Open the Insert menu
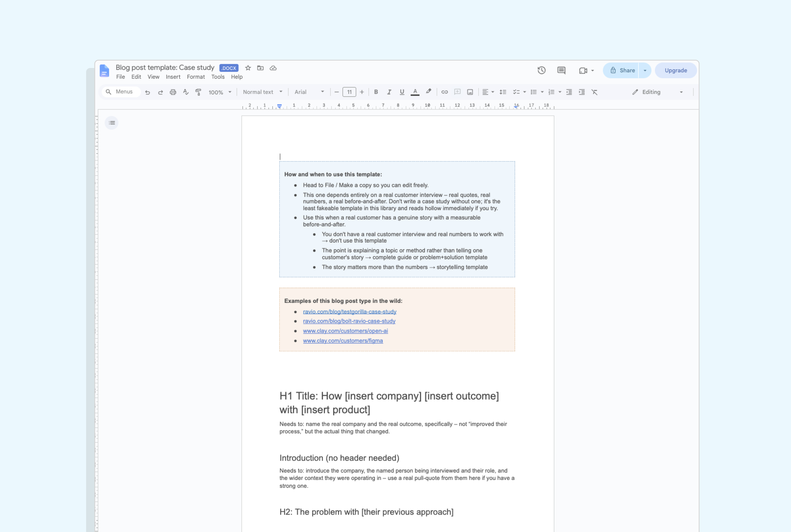Image resolution: width=791 pixels, height=532 pixels. point(173,77)
